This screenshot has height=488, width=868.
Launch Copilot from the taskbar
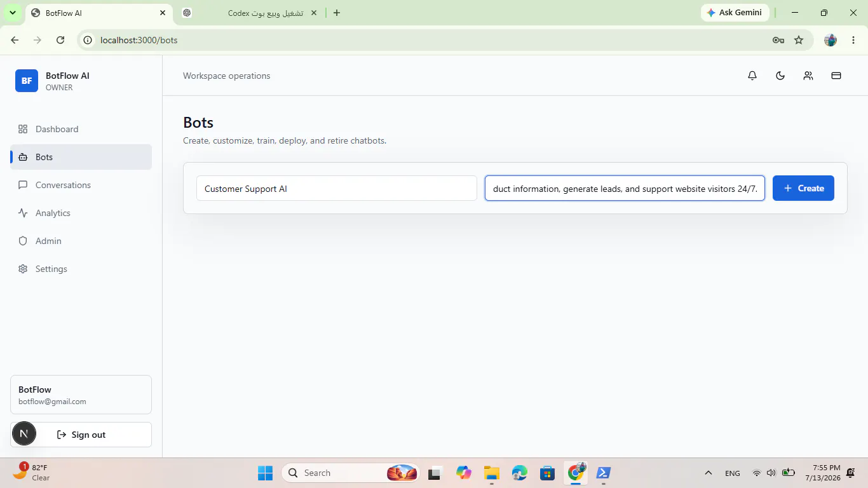[x=463, y=473]
